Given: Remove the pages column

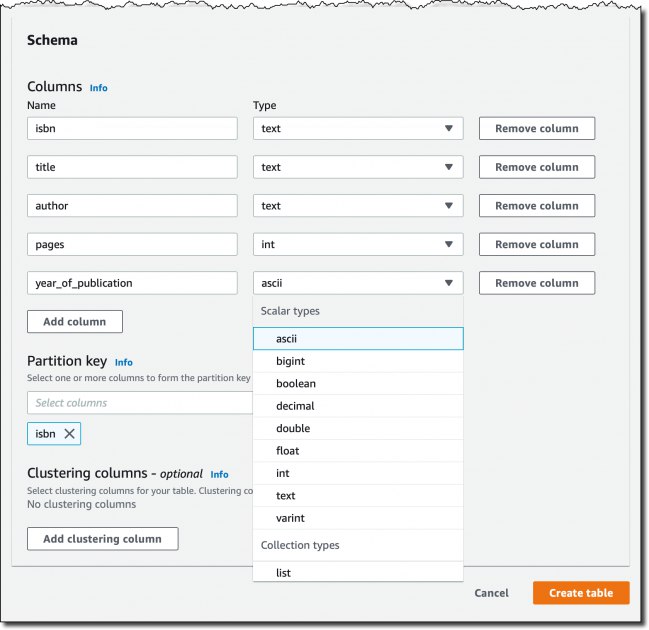Looking at the screenshot, I should pos(537,244).
